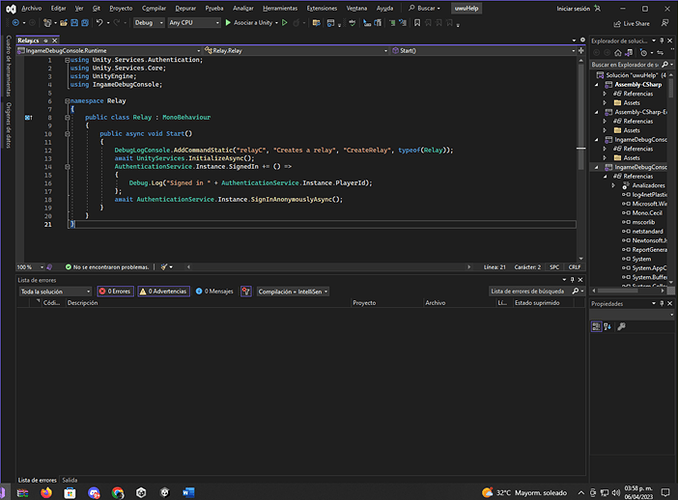Click the Categorized icon in Properties panel

pyautogui.click(x=596, y=327)
